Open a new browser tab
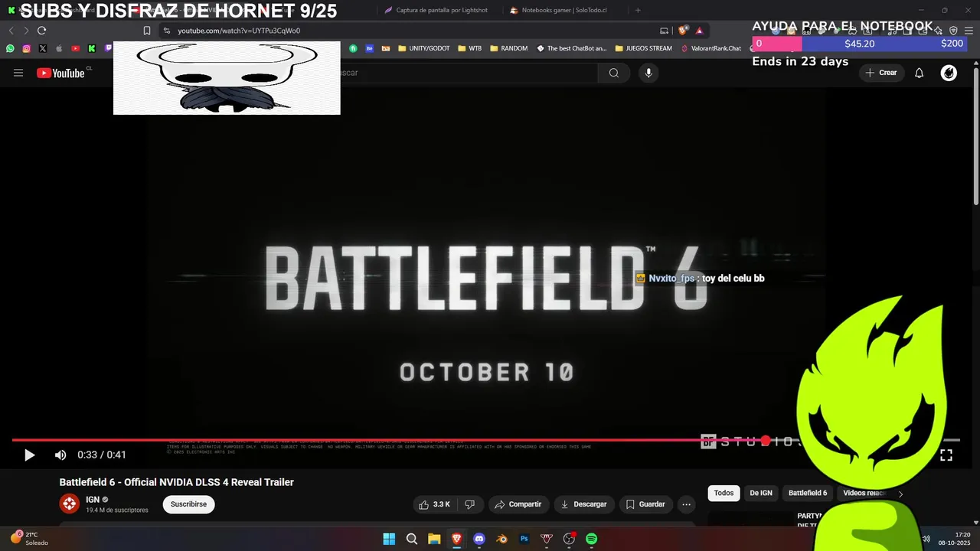This screenshot has height=551, width=980. point(638,10)
